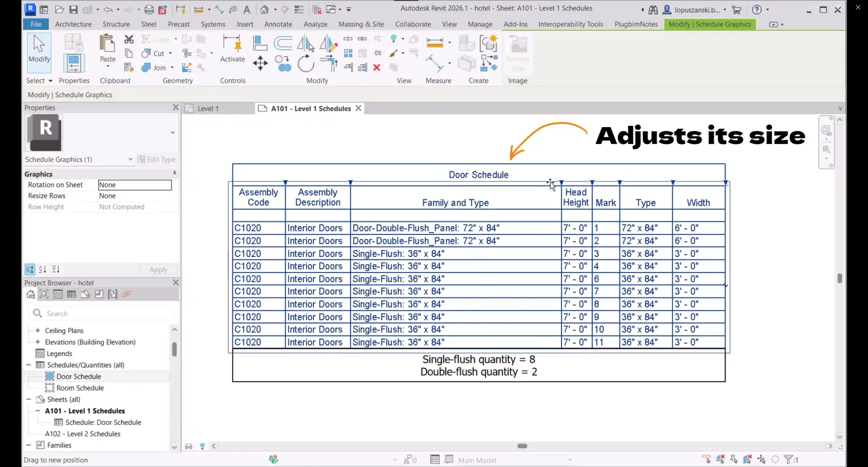Toggle Select Underlay Elements status icon
The width and height of the screenshot is (868, 467).
pyautogui.click(x=721, y=460)
